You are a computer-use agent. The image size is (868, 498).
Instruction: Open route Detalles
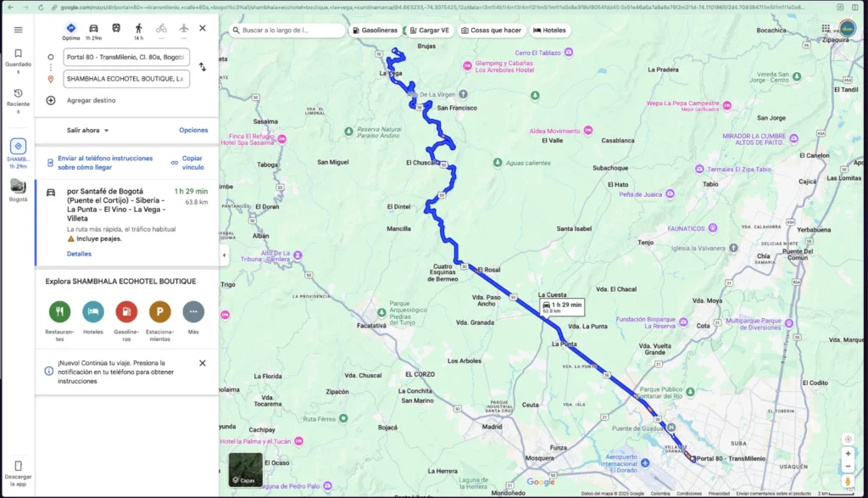[79, 254]
